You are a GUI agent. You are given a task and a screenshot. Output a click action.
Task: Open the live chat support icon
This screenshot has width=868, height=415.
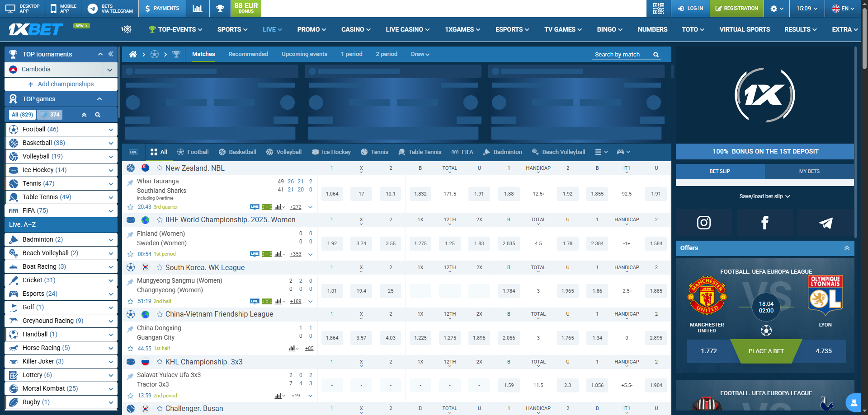click(x=854, y=402)
